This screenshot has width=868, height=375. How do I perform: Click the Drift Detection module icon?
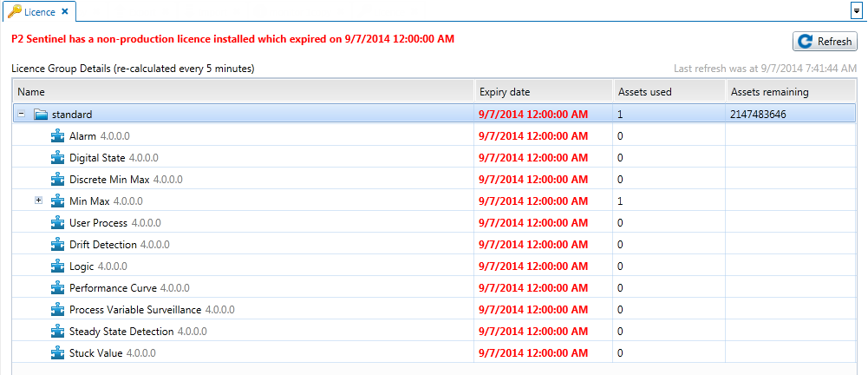pyautogui.click(x=58, y=244)
